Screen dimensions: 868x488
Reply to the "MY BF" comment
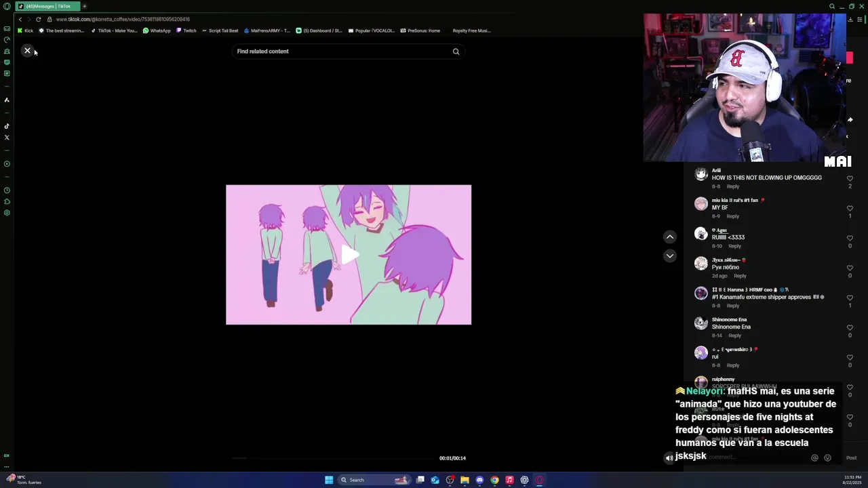click(733, 216)
